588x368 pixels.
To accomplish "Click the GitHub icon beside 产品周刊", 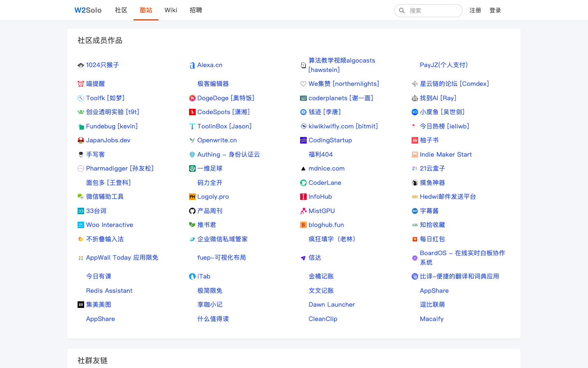I will (x=192, y=211).
